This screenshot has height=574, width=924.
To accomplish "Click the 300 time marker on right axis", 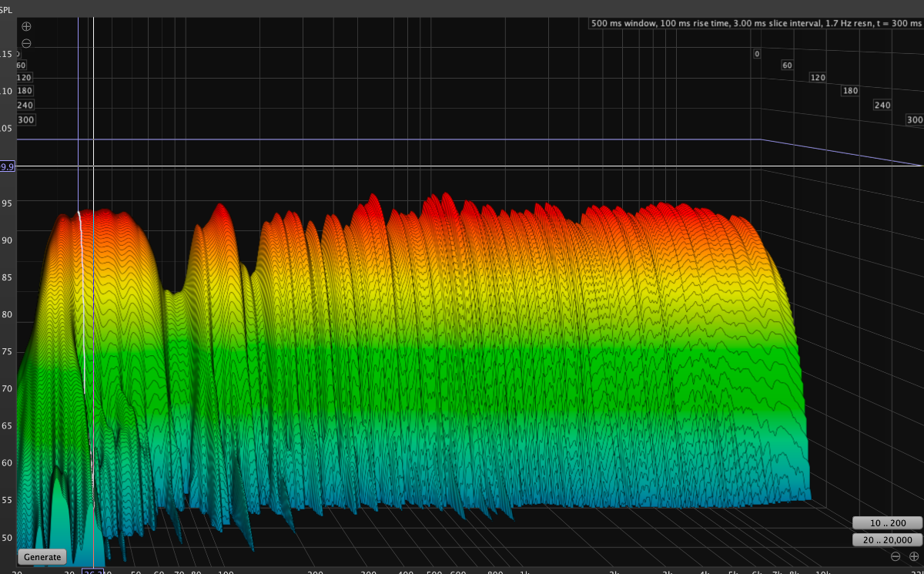I will pos(914,120).
